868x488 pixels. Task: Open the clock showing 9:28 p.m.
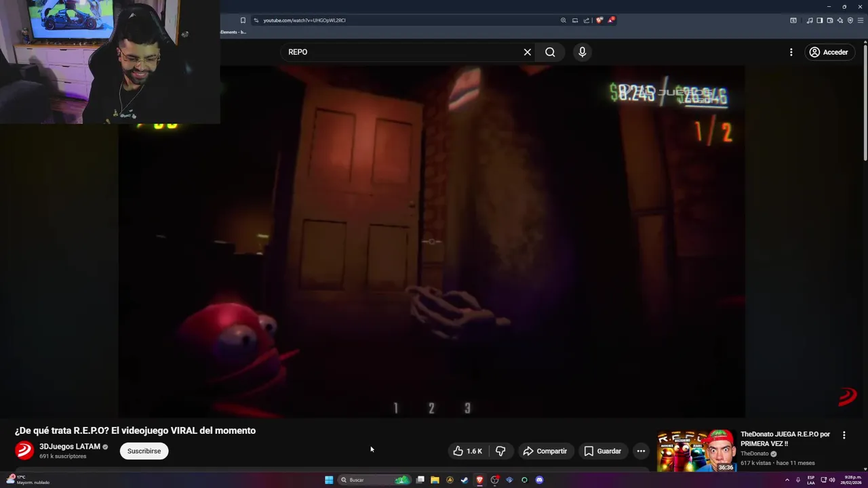[x=852, y=480]
